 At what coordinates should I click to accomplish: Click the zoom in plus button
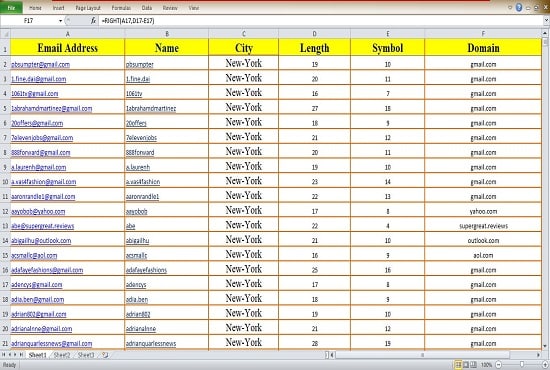tap(546, 365)
